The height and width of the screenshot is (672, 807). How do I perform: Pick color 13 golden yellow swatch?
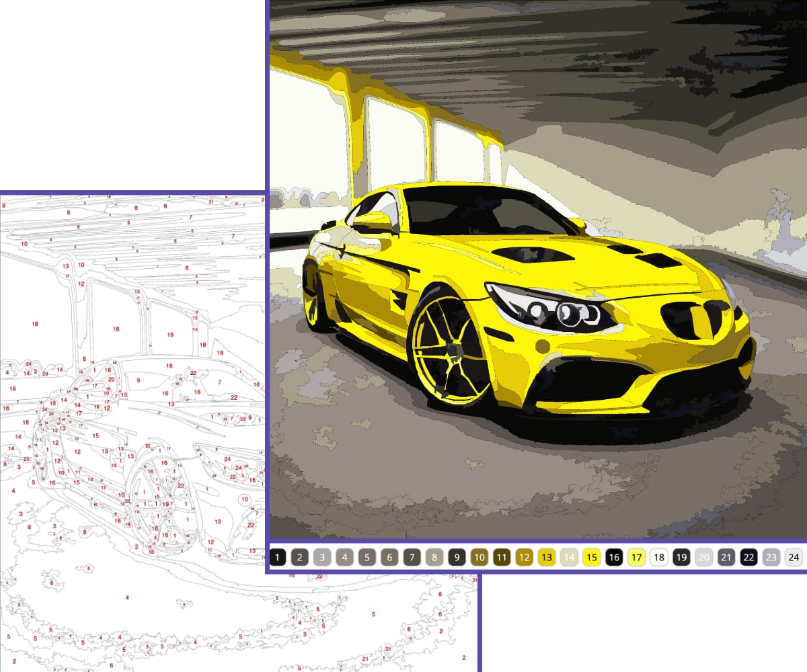[x=547, y=558]
